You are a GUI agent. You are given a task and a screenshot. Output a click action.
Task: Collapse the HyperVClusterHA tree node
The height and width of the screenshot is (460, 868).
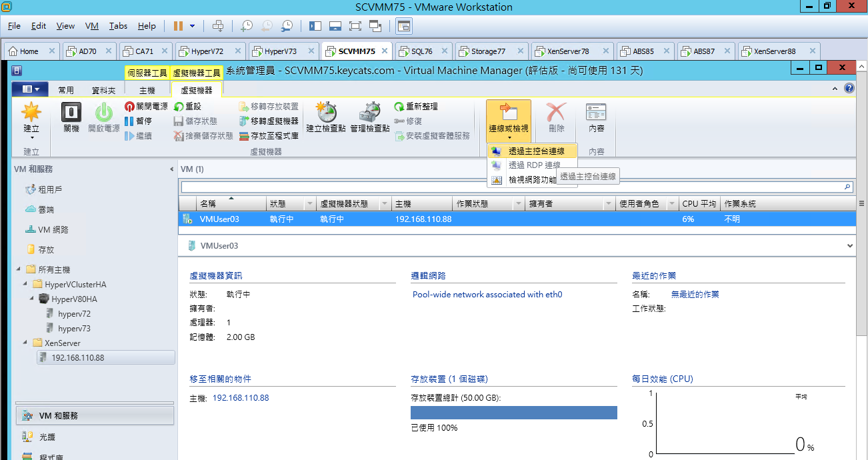pyautogui.click(x=25, y=285)
